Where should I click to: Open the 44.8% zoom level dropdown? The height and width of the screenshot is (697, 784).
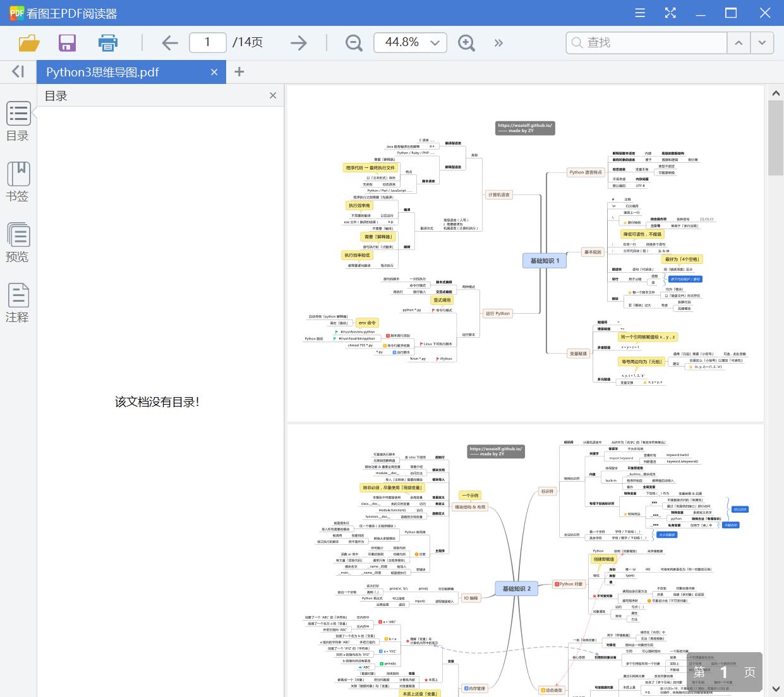click(435, 42)
